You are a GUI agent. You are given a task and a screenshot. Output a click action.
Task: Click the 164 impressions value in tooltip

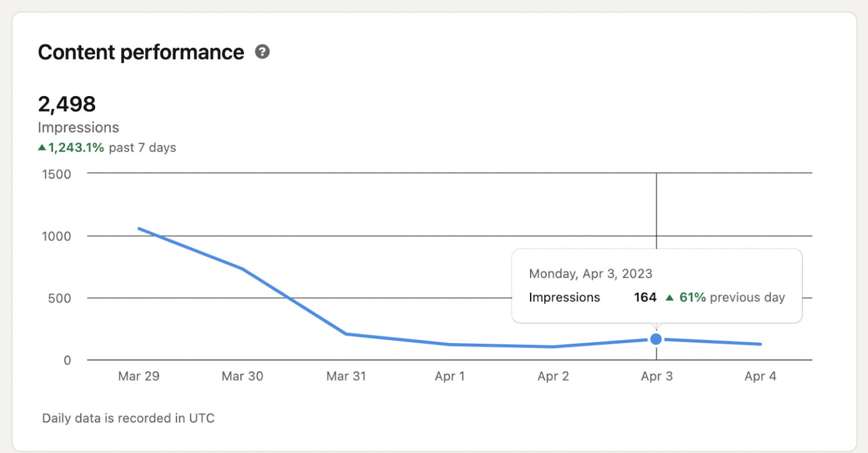pyautogui.click(x=645, y=297)
